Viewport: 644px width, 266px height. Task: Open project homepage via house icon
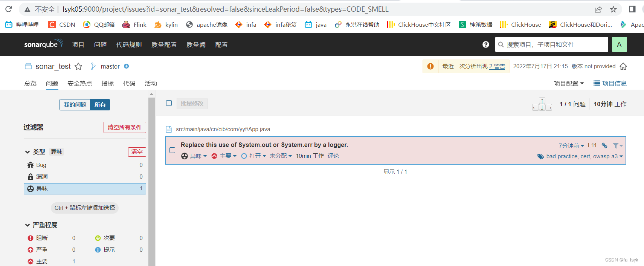point(623,66)
